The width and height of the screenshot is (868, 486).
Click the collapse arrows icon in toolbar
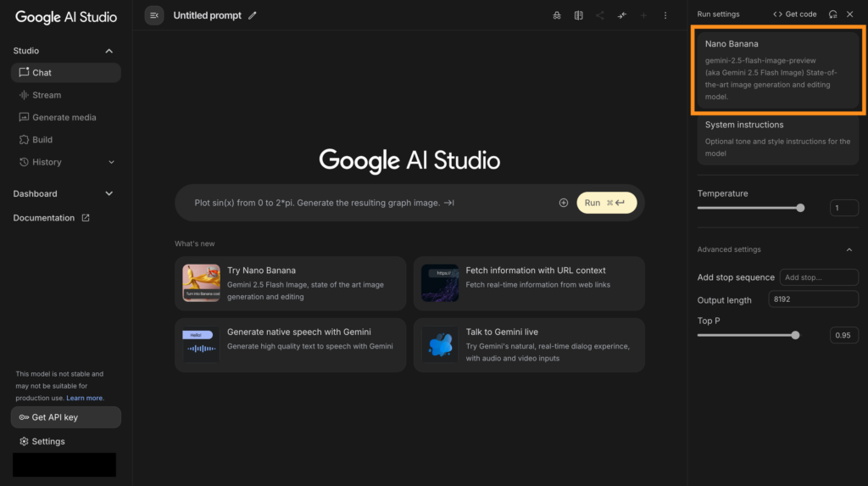(622, 15)
